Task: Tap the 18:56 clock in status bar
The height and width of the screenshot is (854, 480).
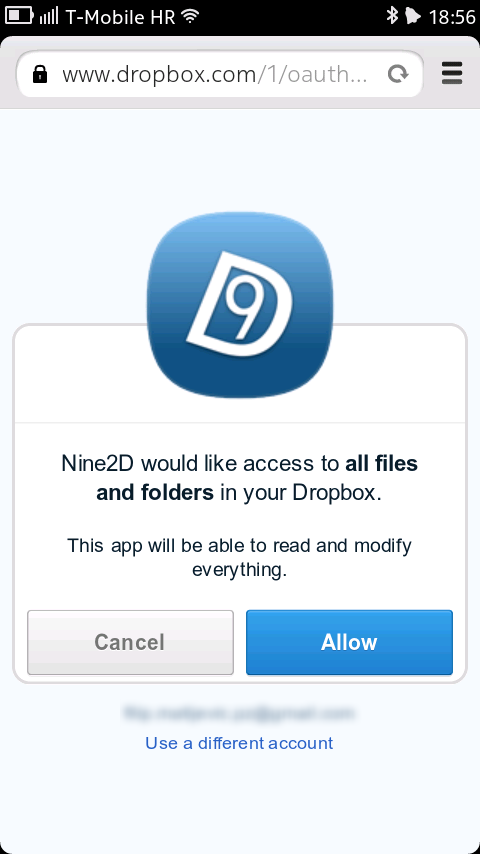Action: pos(452,17)
